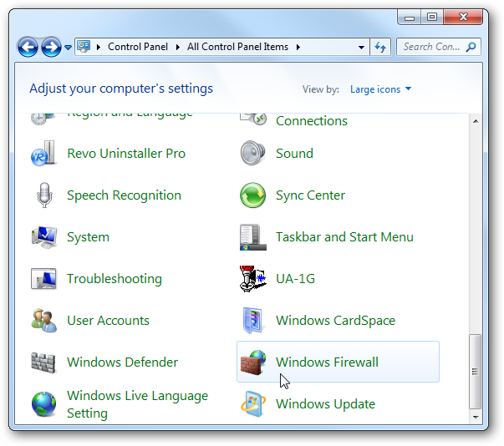Image resolution: width=504 pixels, height=446 pixels.
Task: Open the Windows Live Language Setting globe icon
Action: coord(43,404)
